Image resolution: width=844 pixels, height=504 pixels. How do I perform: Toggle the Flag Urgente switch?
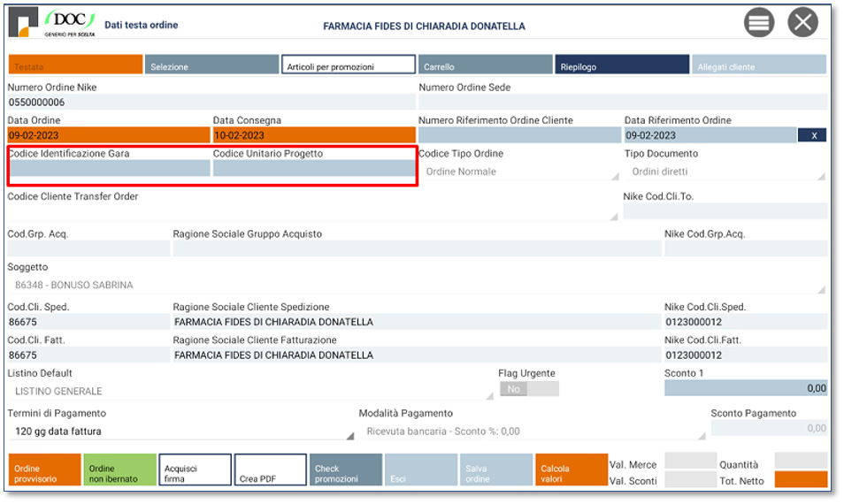coord(529,389)
